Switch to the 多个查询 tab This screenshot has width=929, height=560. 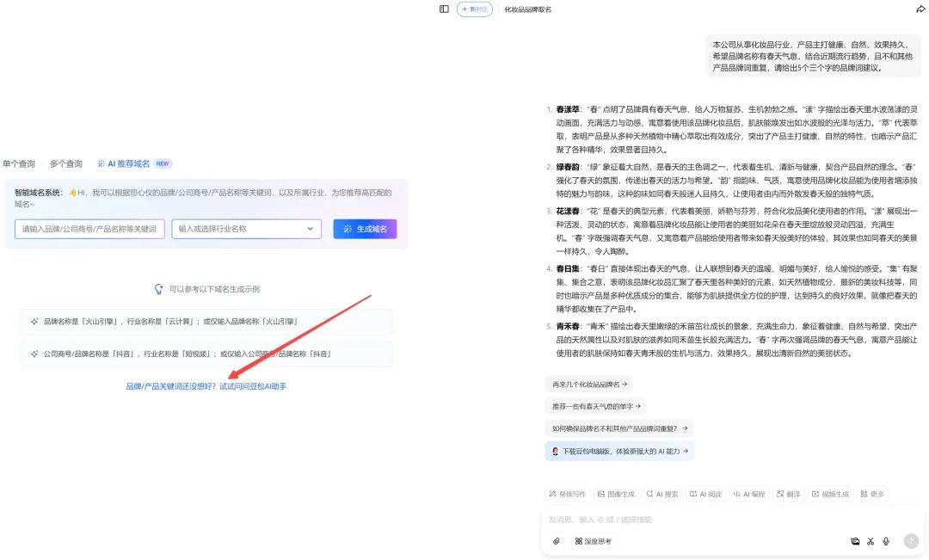[65, 163]
